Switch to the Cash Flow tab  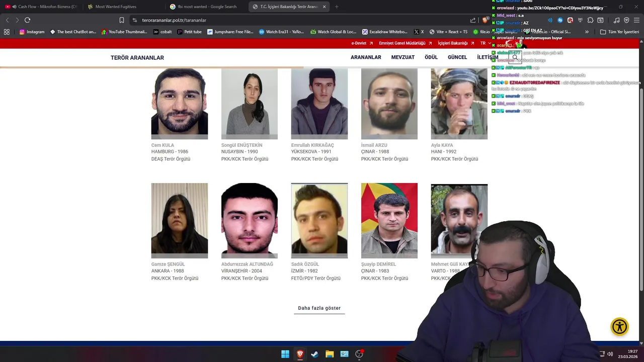(x=41, y=7)
